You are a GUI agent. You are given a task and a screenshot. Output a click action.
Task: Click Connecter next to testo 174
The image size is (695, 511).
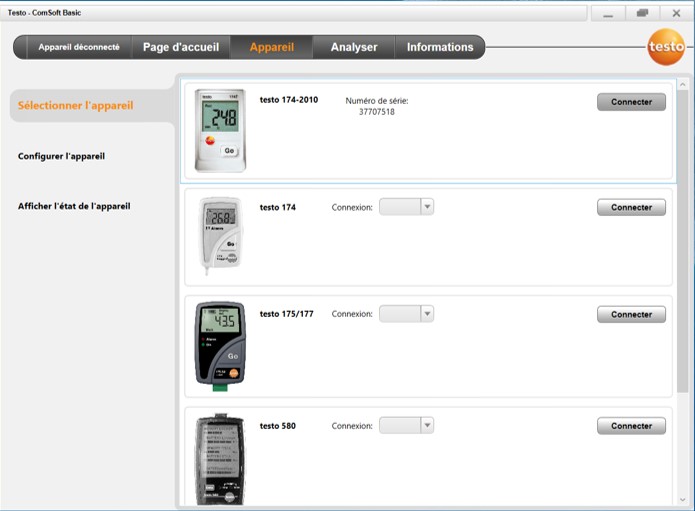point(631,208)
